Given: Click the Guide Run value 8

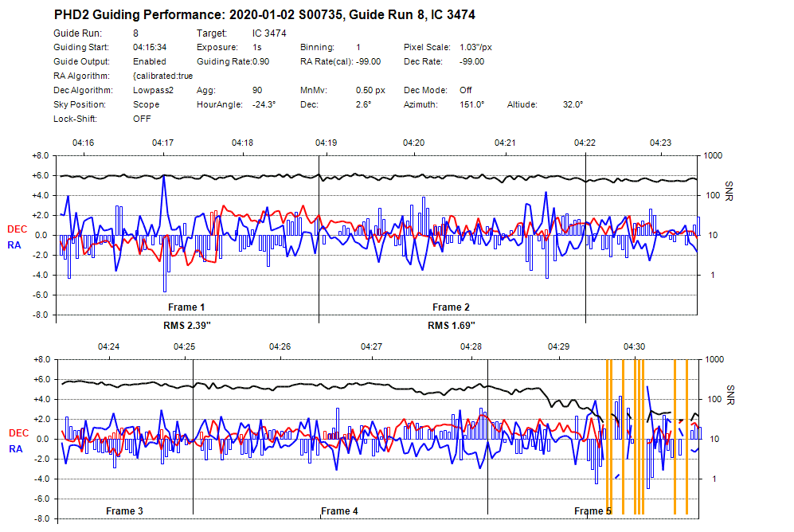Looking at the screenshot, I should click(x=135, y=33).
